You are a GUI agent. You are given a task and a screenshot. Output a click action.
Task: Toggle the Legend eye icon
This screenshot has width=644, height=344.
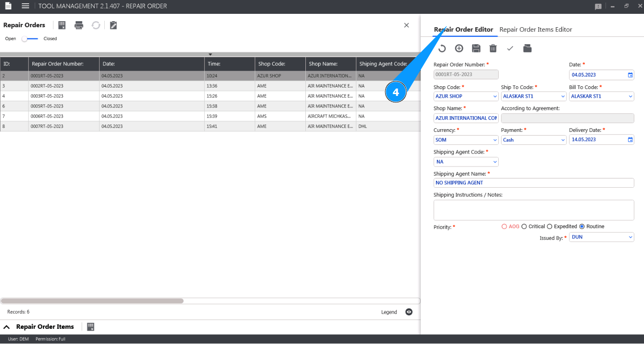[x=409, y=312]
